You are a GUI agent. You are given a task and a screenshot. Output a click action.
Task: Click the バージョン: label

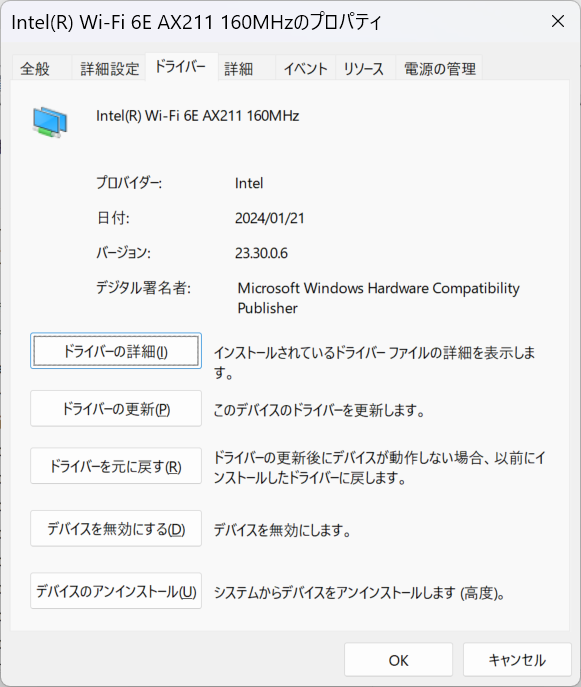pyautogui.click(x=123, y=253)
